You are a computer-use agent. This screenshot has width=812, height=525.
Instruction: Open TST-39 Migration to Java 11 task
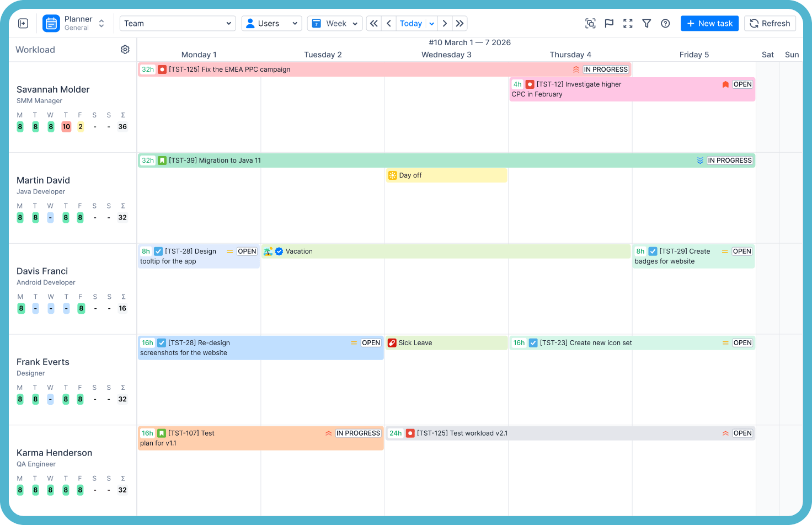coord(446,160)
